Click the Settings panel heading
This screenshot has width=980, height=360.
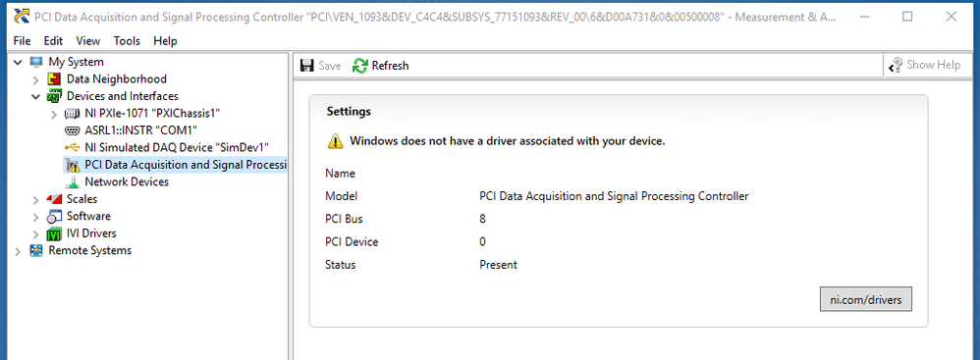point(349,112)
